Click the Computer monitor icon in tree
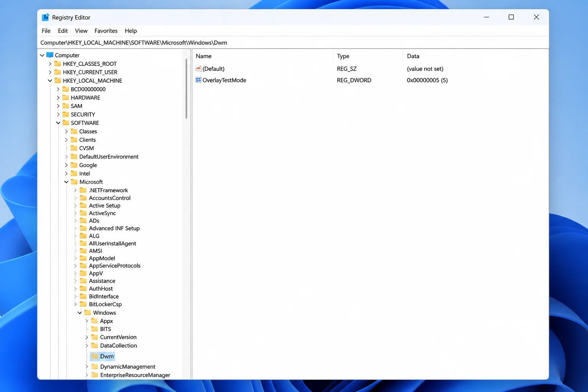This screenshot has width=588, height=392. [x=50, y=55]
